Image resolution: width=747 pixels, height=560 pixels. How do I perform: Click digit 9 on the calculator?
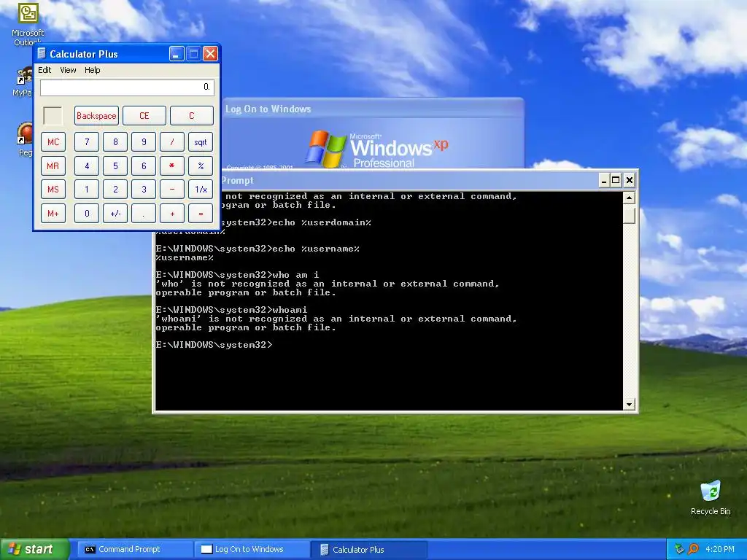pyautogui.click(x=144, y=142)
